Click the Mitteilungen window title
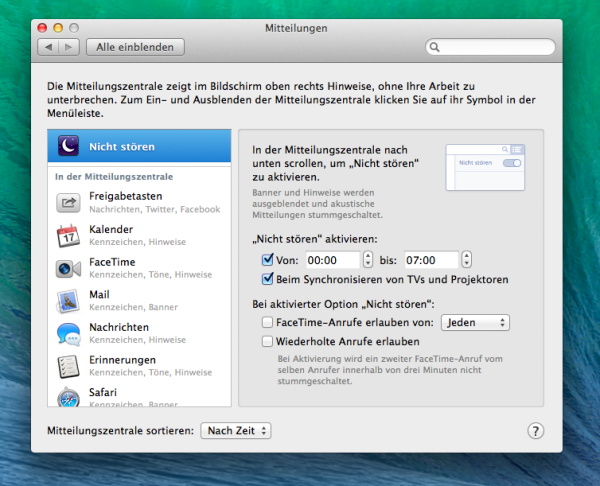Viewport: 600px width, 486px height. click(x=296, y=28)
